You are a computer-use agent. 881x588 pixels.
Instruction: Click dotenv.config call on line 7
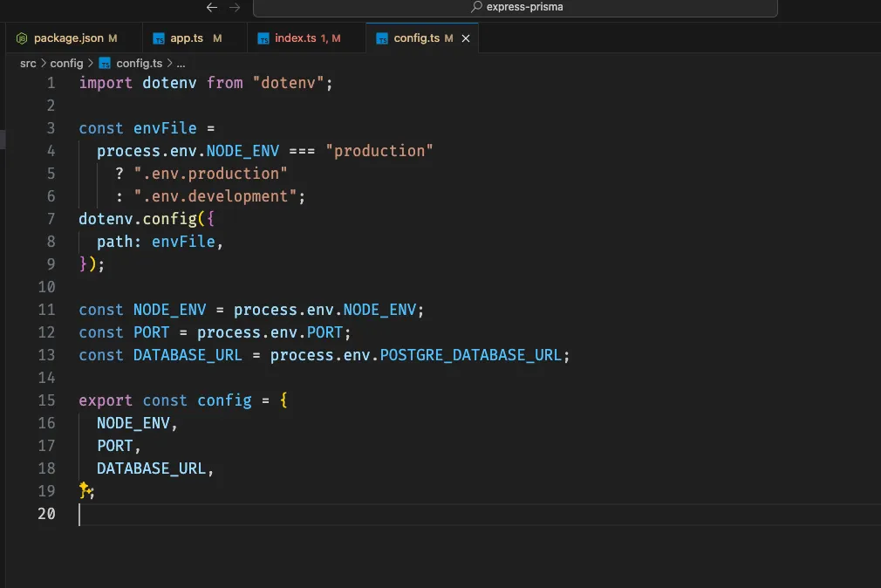(138, 219)
